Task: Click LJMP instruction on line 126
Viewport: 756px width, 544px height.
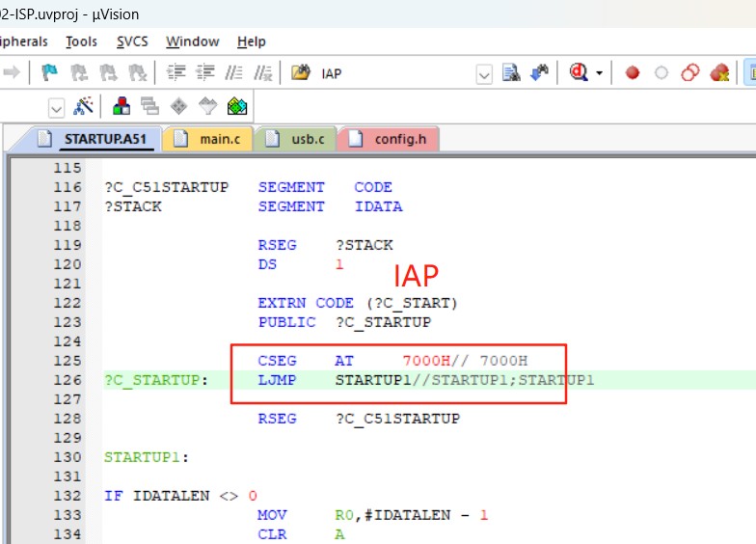Action: (277, 380)
